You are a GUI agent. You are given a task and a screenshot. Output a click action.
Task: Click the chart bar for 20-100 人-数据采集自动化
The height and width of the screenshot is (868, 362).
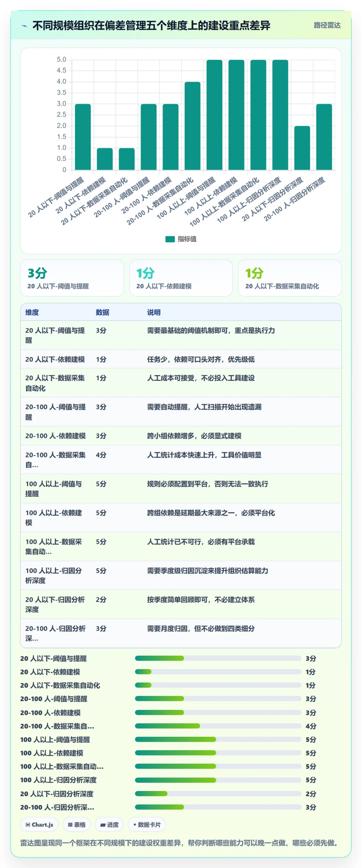coord(192,126)
